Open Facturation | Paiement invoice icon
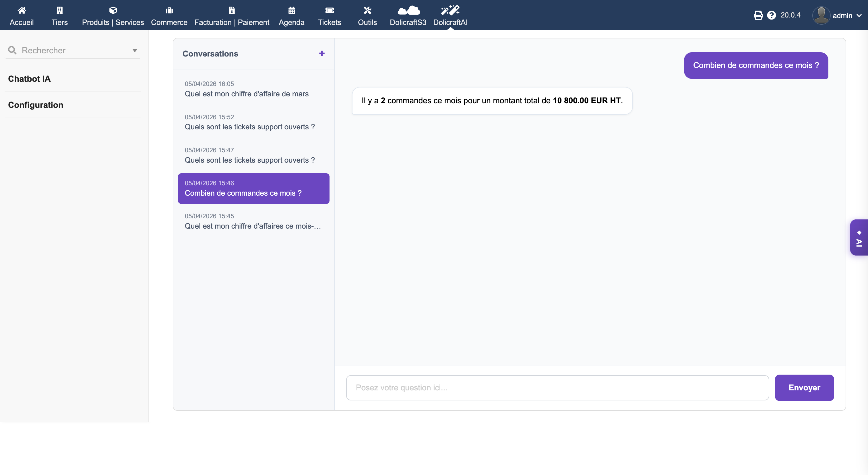This screenshot has width=868, height=475. pos(232,10)
